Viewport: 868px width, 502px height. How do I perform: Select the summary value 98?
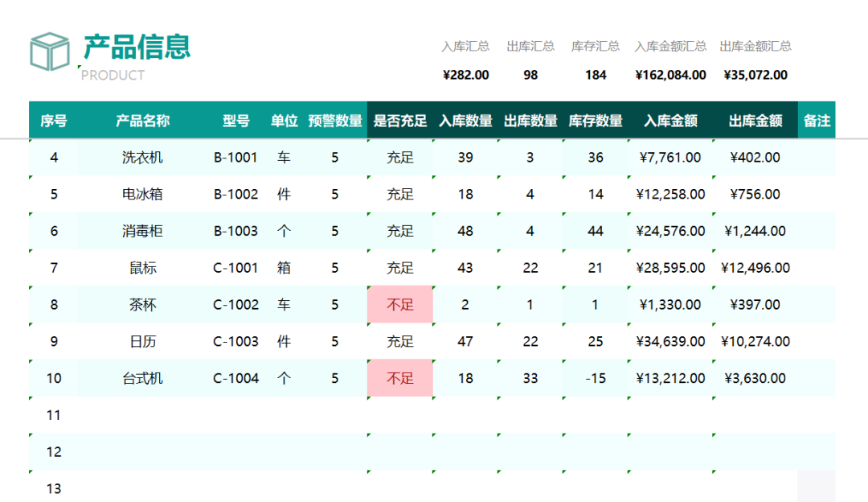(x=530, y=75)
